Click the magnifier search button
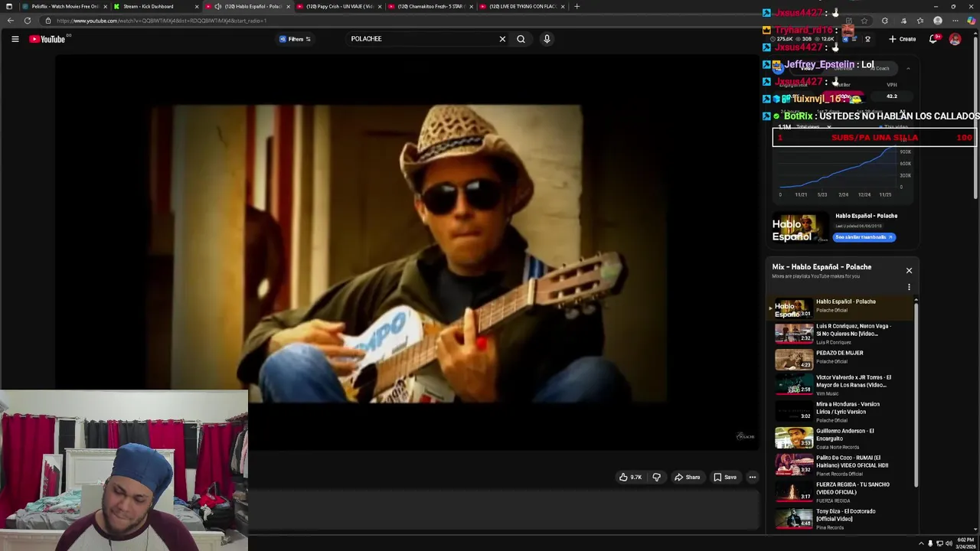 click(x=521, y=39)
